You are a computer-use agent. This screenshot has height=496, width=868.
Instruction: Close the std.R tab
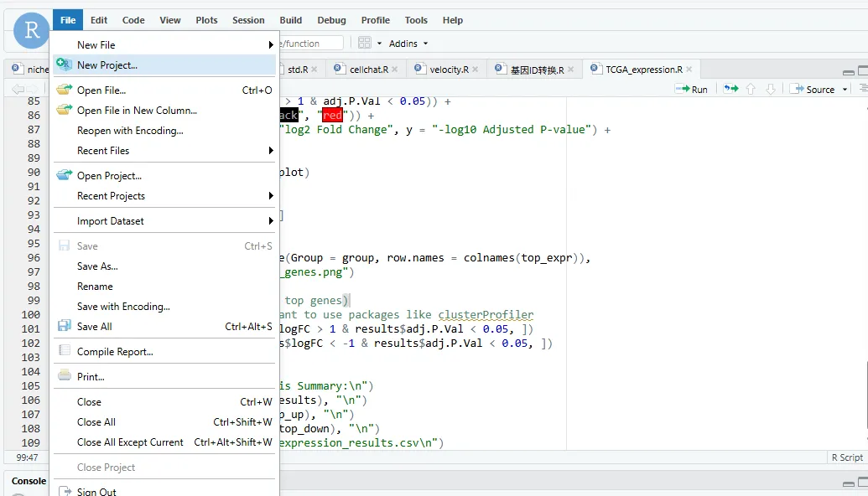click(314, 69)
